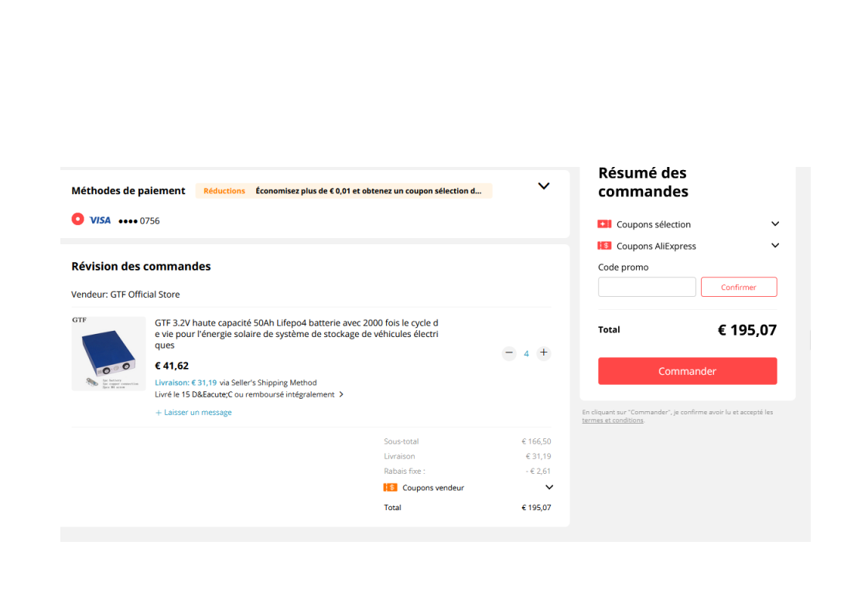The image size is (868, 613).
Task: Click the Livraison € 31,19 shipping link
Action: (186, 383)
